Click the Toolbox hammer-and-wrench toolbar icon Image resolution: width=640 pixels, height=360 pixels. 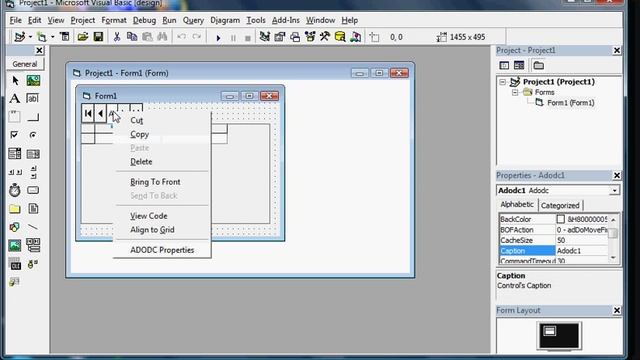tap(325, 37)
